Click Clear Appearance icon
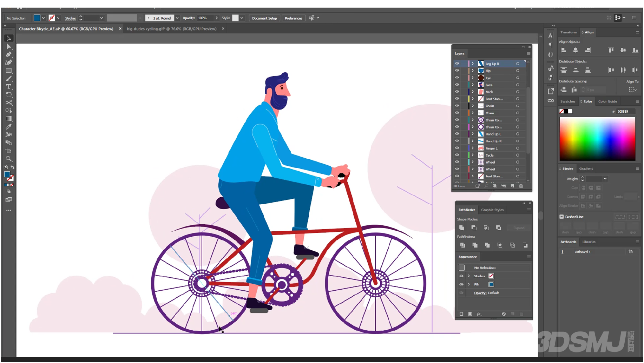This screenshot has width=644, height=363. [x=504, y=314]
